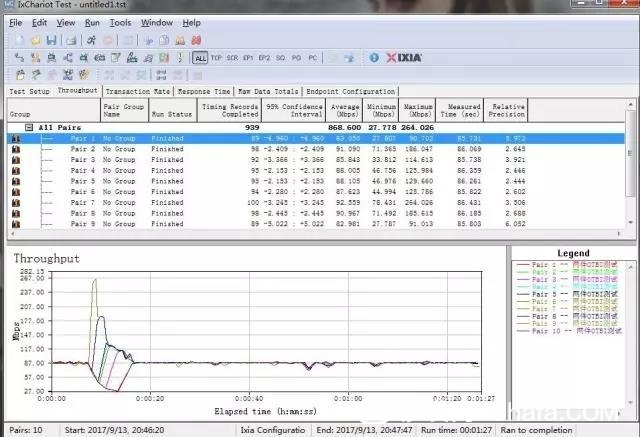The width and height of the screenshot is (640, 437).
Task: Open the View menu
Action: (66, 23)
